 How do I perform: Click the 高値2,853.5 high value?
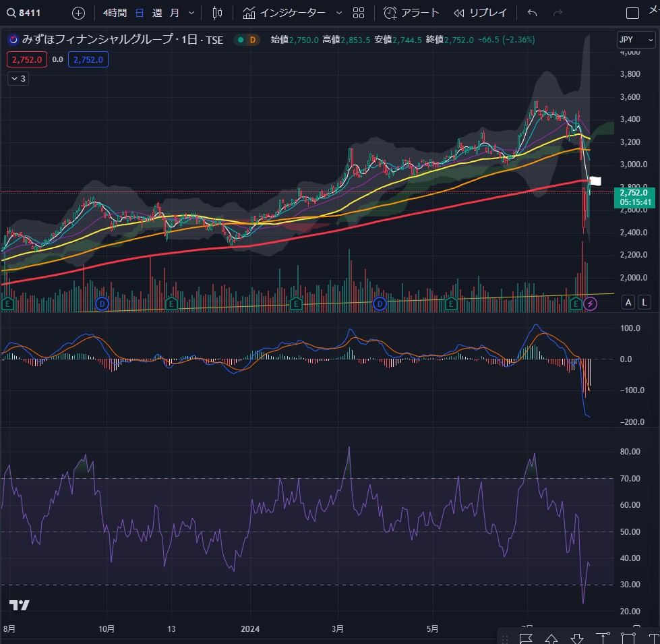coord(346,40)
